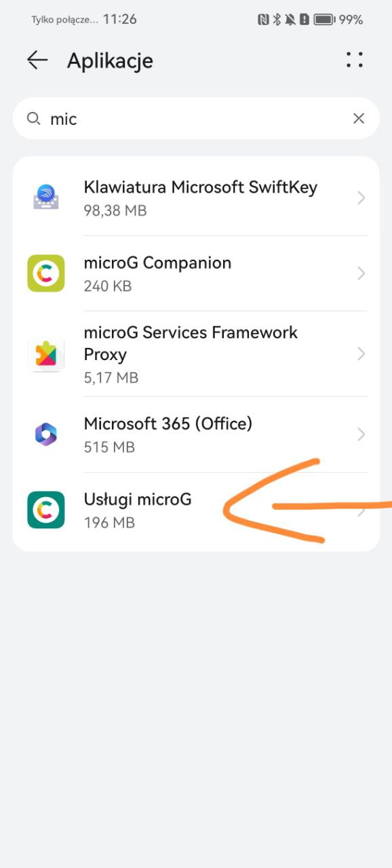
Task: Focus the search field containing mic
Action: [196, 119]
